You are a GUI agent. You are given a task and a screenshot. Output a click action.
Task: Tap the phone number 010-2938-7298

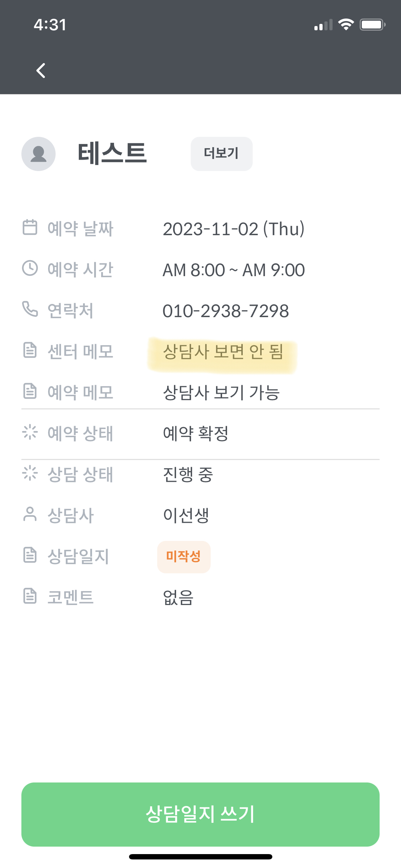[x=226, y=311]
